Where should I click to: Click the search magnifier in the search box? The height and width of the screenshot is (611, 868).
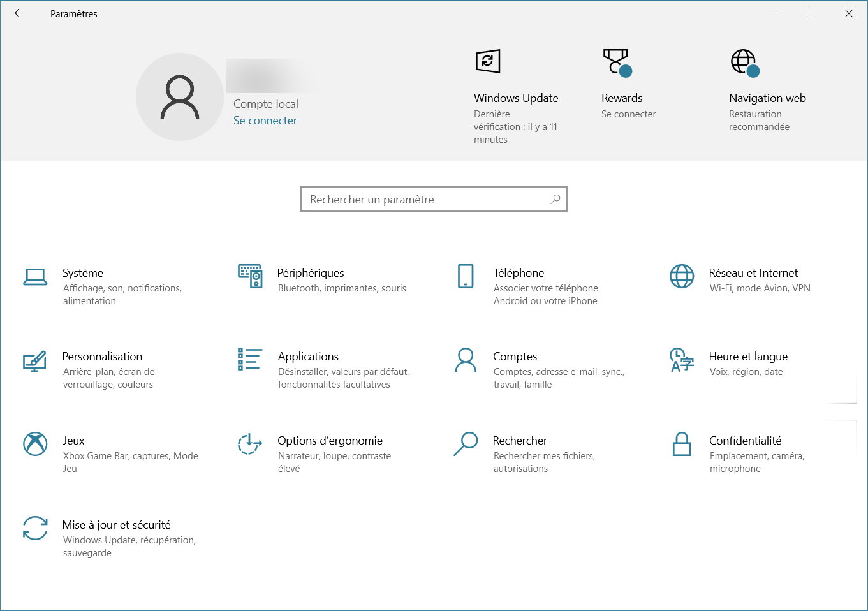[555, 199]
